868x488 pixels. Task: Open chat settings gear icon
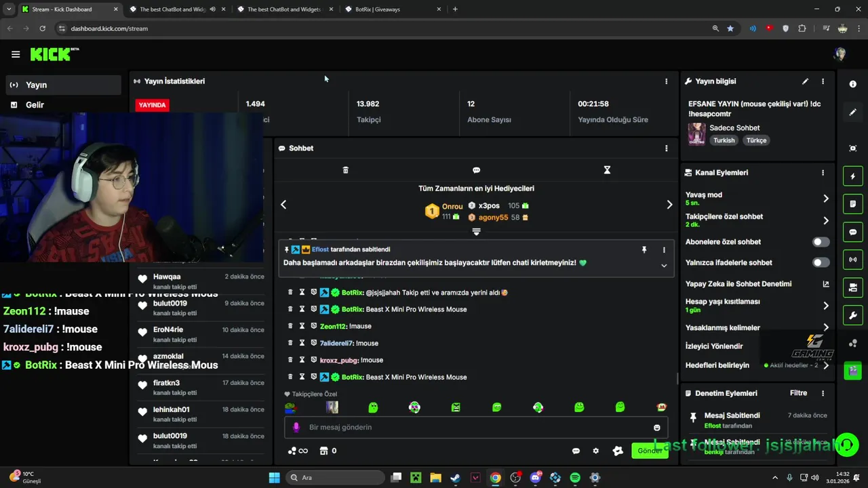click(x=595, y=451)
